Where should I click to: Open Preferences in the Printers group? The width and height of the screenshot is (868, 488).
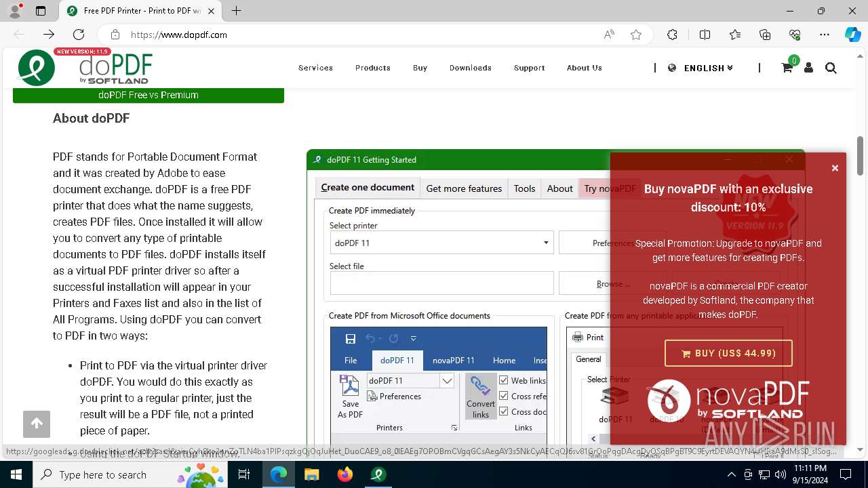pos(394,396)
